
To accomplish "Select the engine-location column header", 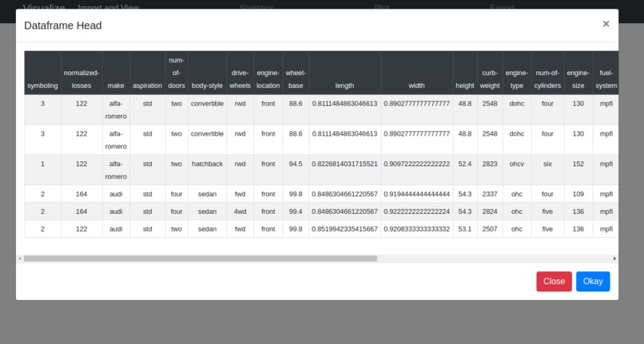I will click(x=268, y=73).
